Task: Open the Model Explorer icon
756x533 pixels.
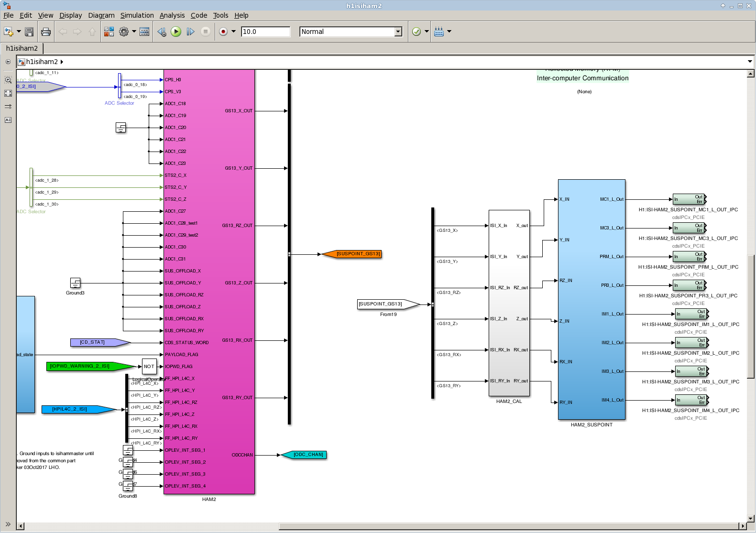Action: click(x=144, y=32)
